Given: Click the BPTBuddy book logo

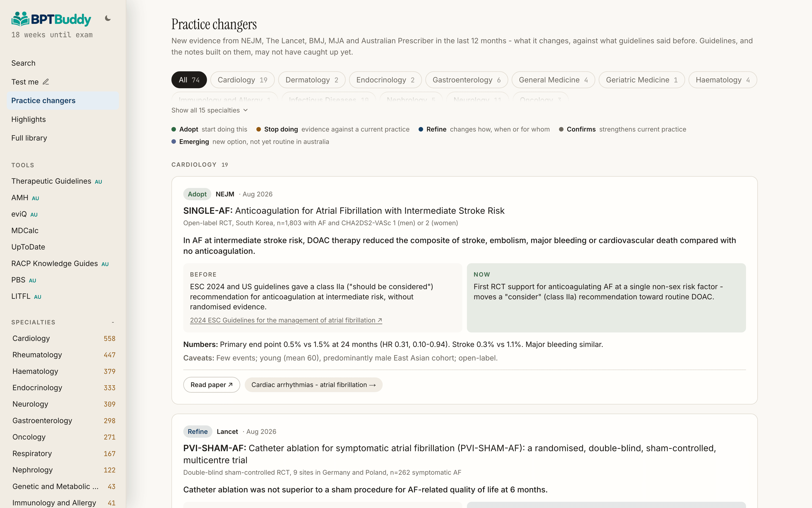Looking at the screenshot, I should [51, 19].
